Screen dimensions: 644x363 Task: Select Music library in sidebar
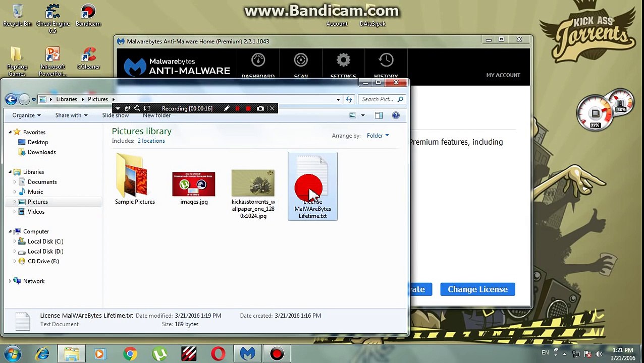pos(35,192)
